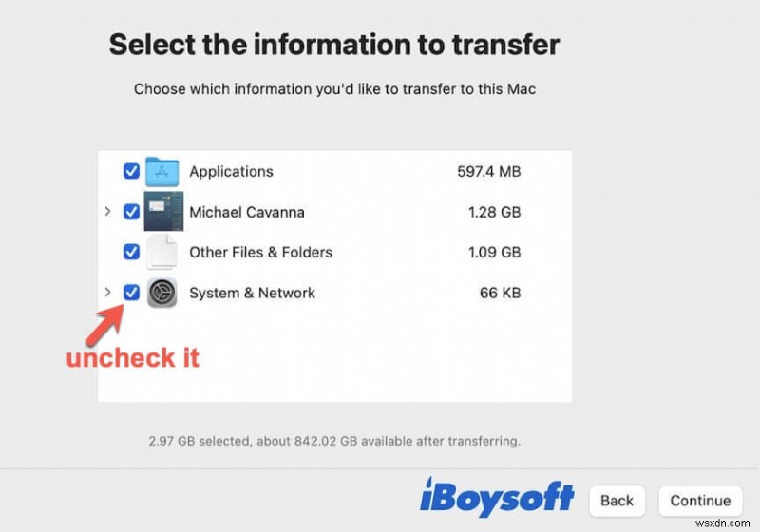Click the System & Network settings gear icon
Screen dimensions: 760x532
[162, 293]
